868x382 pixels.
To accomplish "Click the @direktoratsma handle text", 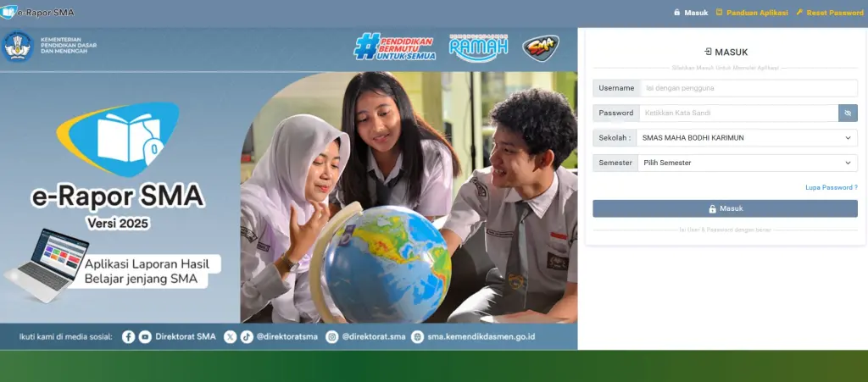I will click(287, 336).
